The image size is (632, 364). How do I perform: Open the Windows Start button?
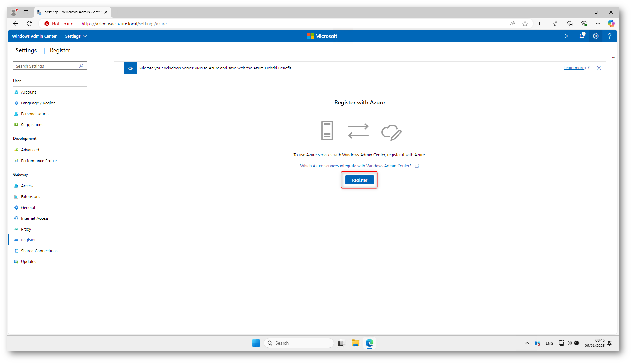coord(256,343)
